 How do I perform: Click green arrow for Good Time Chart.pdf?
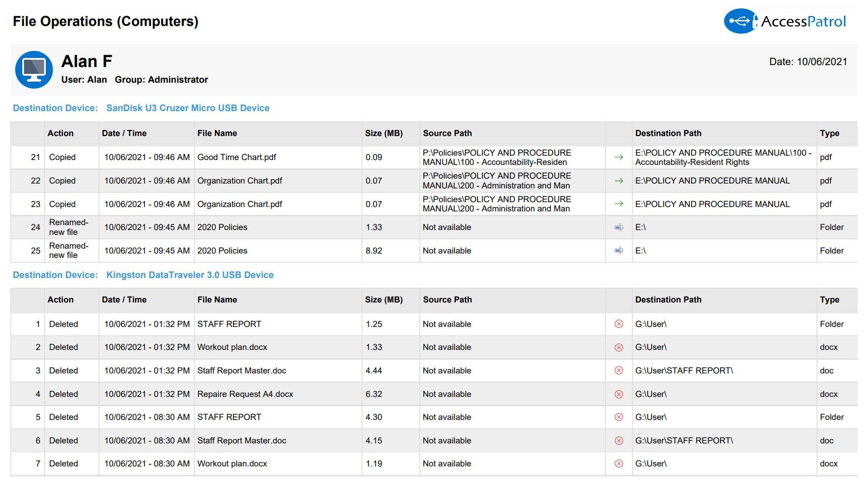[x=619, y=157]
